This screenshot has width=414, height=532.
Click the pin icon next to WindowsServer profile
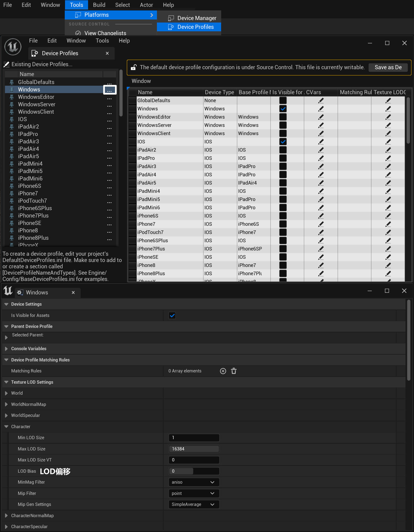click(12, 104)
